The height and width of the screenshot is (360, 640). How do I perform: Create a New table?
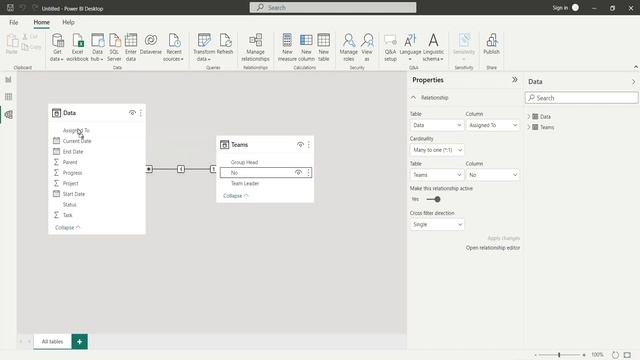tap(324, 47)
